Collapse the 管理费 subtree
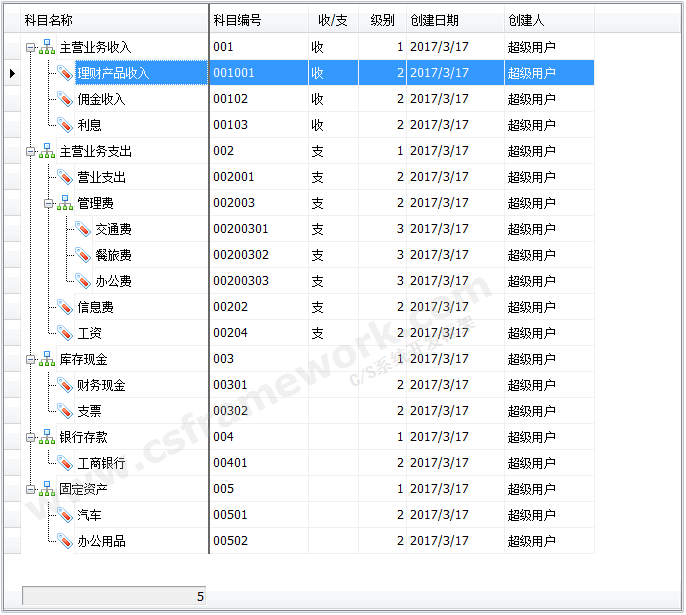This screenshot has height=615, width=686. (49, 203)
